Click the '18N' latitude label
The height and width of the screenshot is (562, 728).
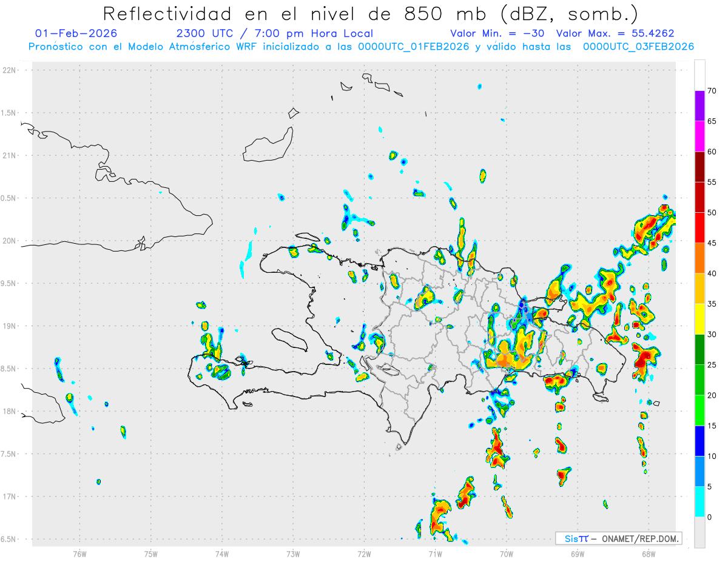[x=10, y=412]
